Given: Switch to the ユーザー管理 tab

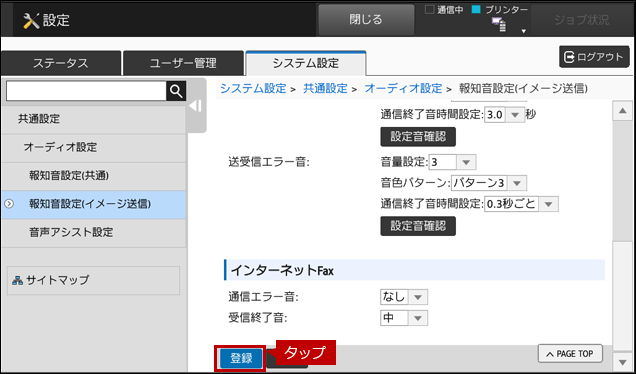Looking at the screenshot, I should [x=183, y=63].
